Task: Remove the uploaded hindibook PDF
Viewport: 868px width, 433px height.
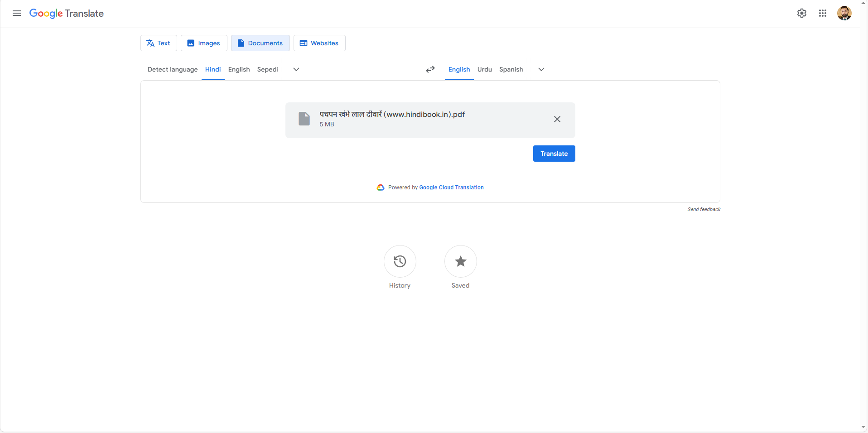Action: point(557,119)
